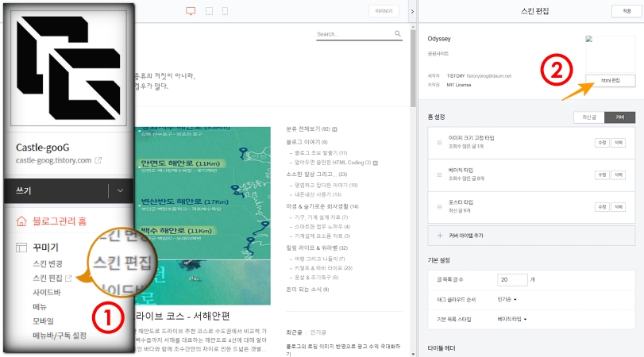Select the 인기글 tab in preview
This screenshot has height=357, width=644.
[x=318, y=332]
